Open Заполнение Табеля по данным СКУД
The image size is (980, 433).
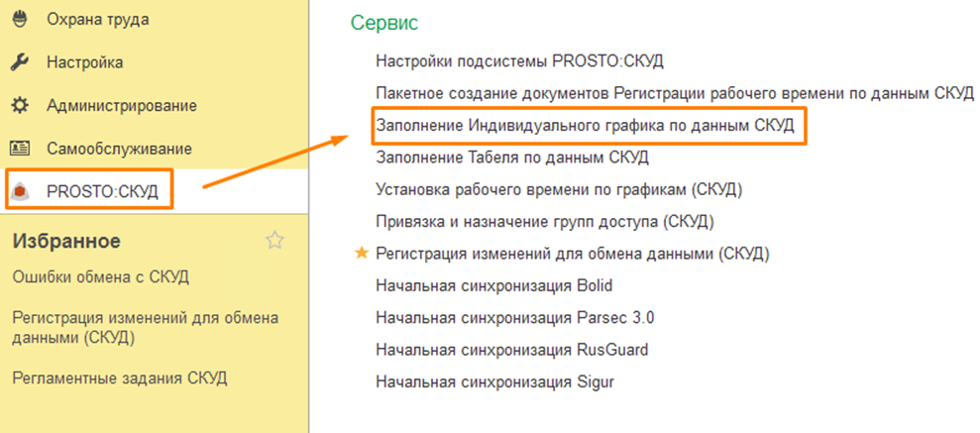(x=512, y=157)
